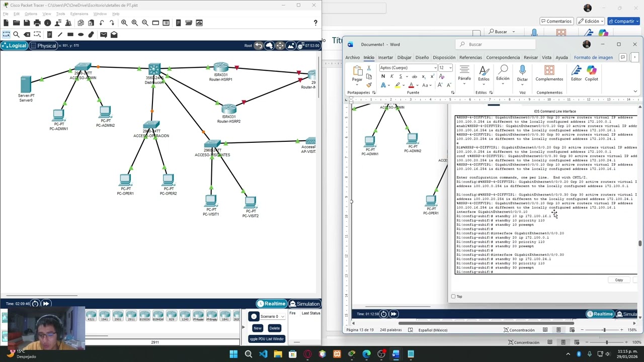644x362 pixels.
Task: Open Packet Tracer help question mark icon
Action: coord(315,23)
